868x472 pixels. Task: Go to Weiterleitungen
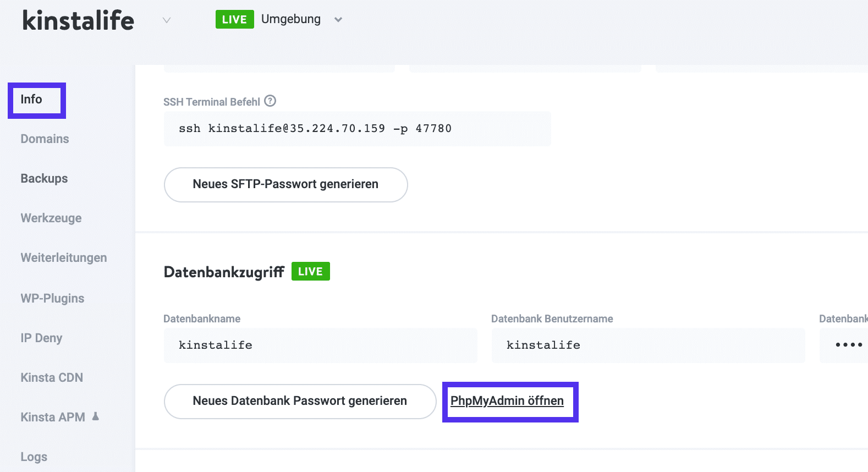click(x=63, y=257)
